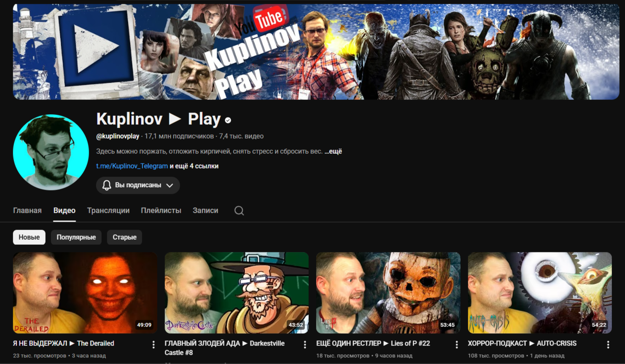Screen dimensions: 625x364
Task: Click '23 тыс. просмотров • 3 часа назад' text
Action: 59,356
